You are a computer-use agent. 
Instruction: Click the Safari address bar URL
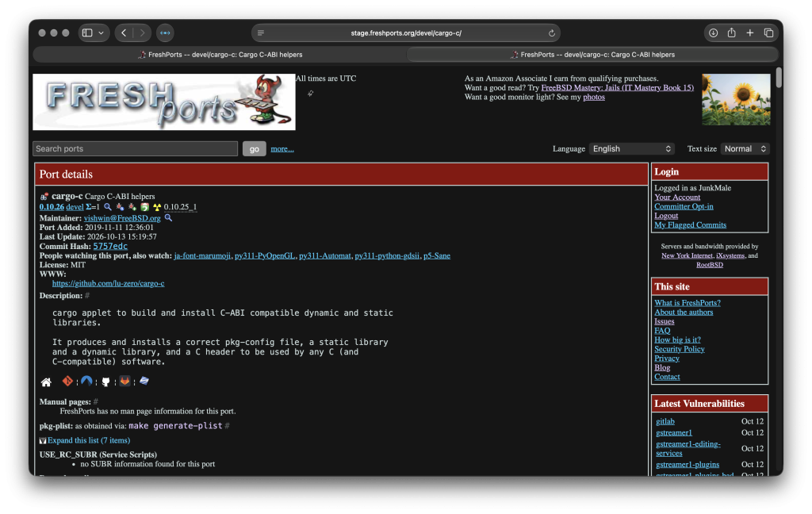[x=406, y=33]
